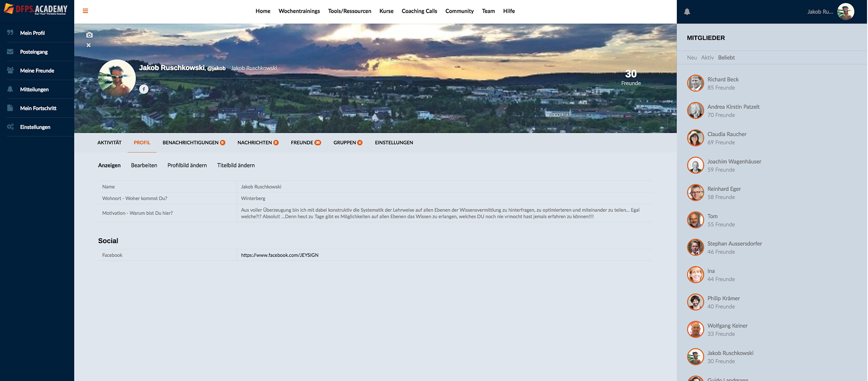868x381 pixels.
Task: Open Tom's avatar in members list
Action: (x=695, y=220)
